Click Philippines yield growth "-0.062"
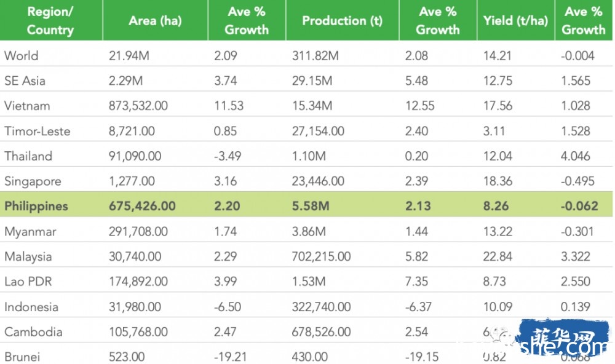The width and height of the screenshot is (615, 364). point(579,207)
